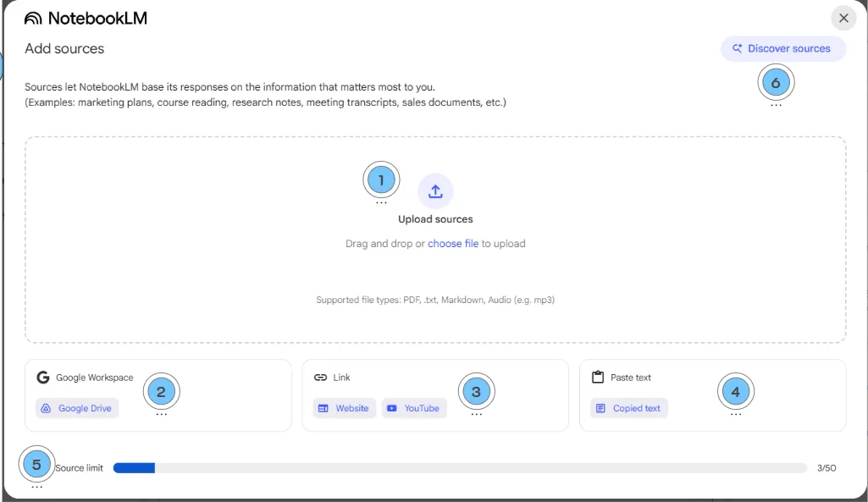Dismiss the Add sources dialog with X
Image resolution: width=868 pixels, height=502 pixels.
[x=843, y=18]
